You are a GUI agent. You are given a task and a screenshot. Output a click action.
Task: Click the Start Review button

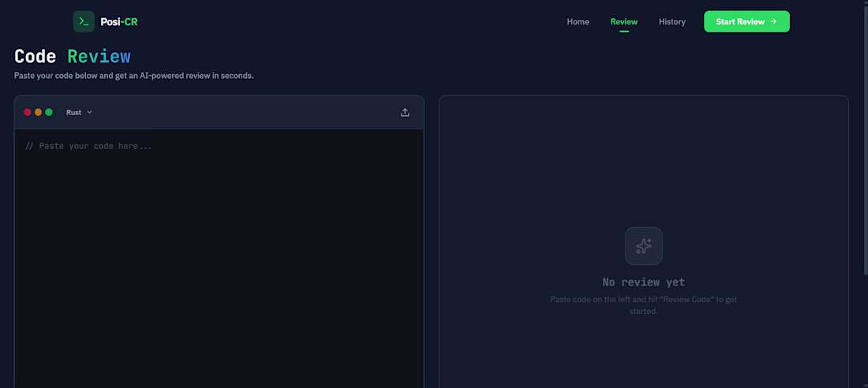tap(746, 21)
